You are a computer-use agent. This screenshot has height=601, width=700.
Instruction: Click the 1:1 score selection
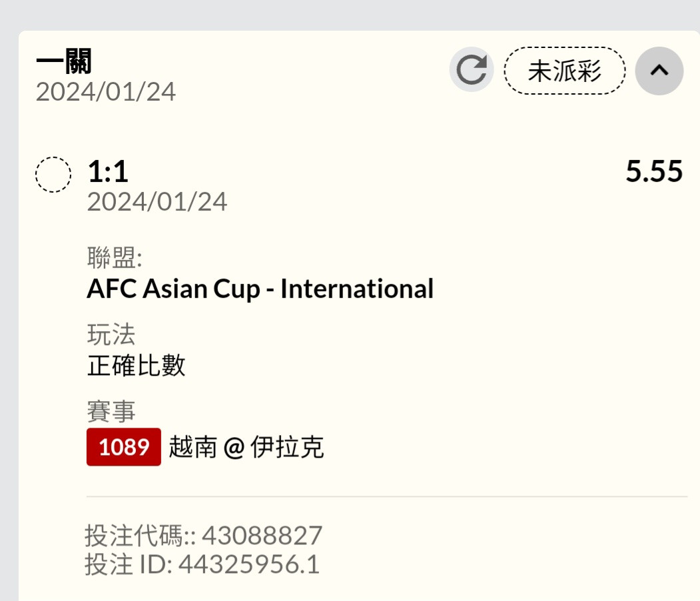point(108,171)
